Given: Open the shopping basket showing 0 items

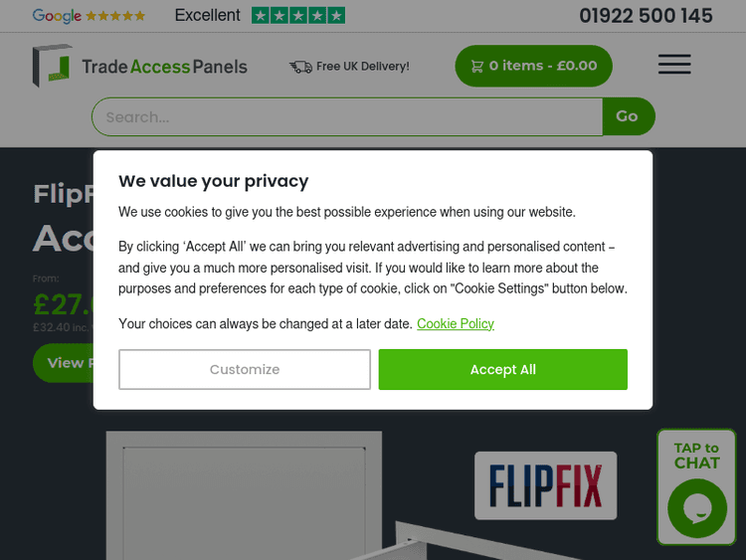Looking at the screenshot, I should click(533, 66).
